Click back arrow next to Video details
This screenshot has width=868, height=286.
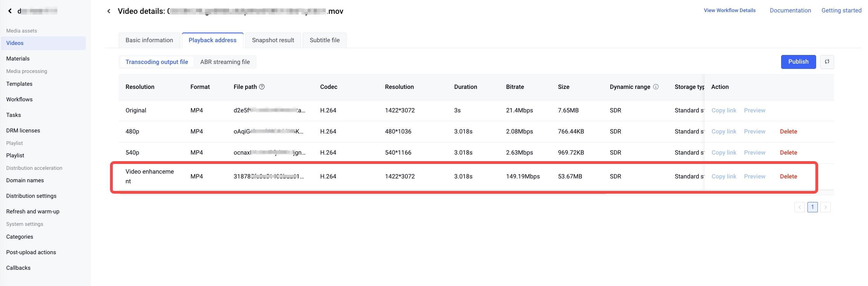109,11
